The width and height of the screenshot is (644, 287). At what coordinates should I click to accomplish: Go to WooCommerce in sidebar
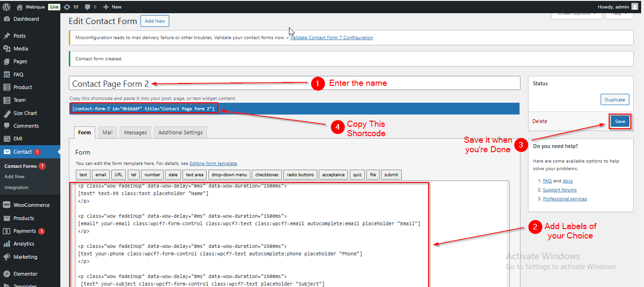pos(32,205)
